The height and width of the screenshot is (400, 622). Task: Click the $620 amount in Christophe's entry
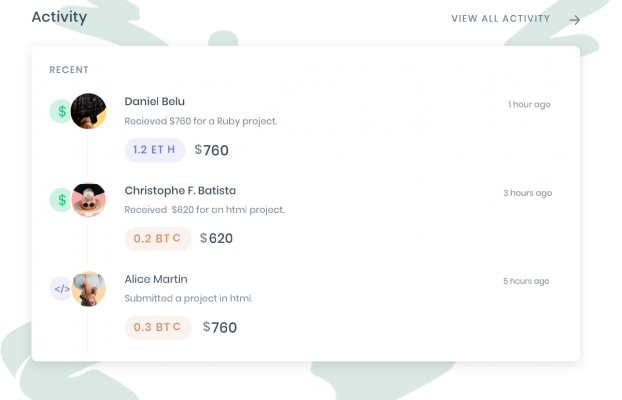pos(216,238)
